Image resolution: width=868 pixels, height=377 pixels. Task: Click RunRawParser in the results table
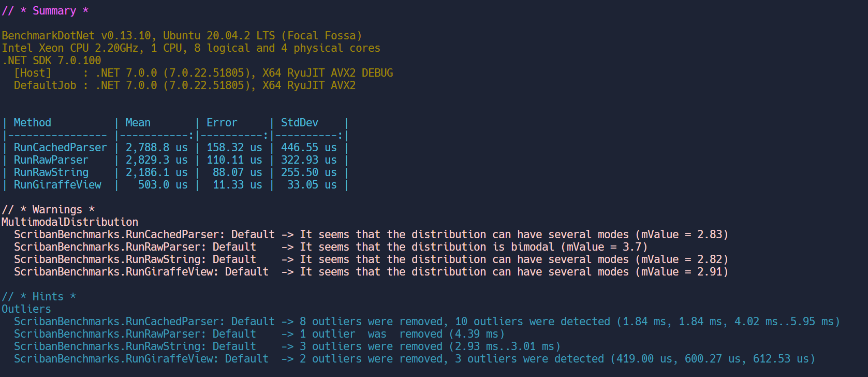tap(51, 160)
